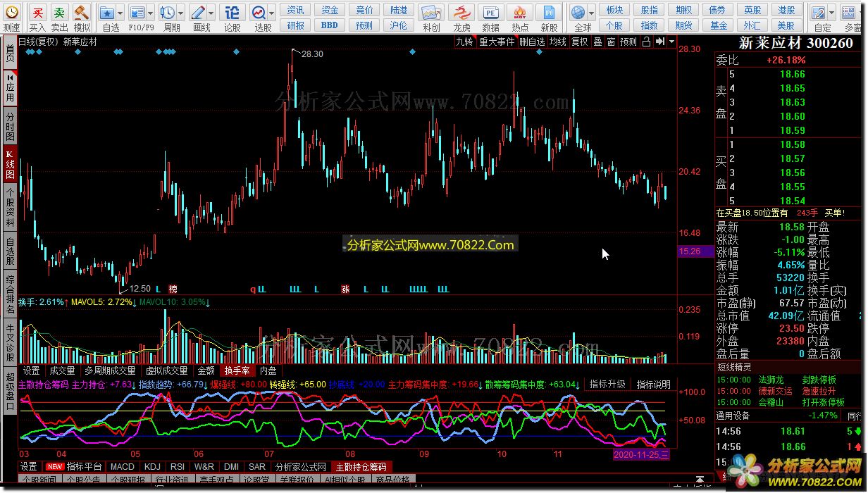Switch to the 个股资料 side tab
Image resolution: width=868 pixels, height=493 pixels.
tap(10, 207)
